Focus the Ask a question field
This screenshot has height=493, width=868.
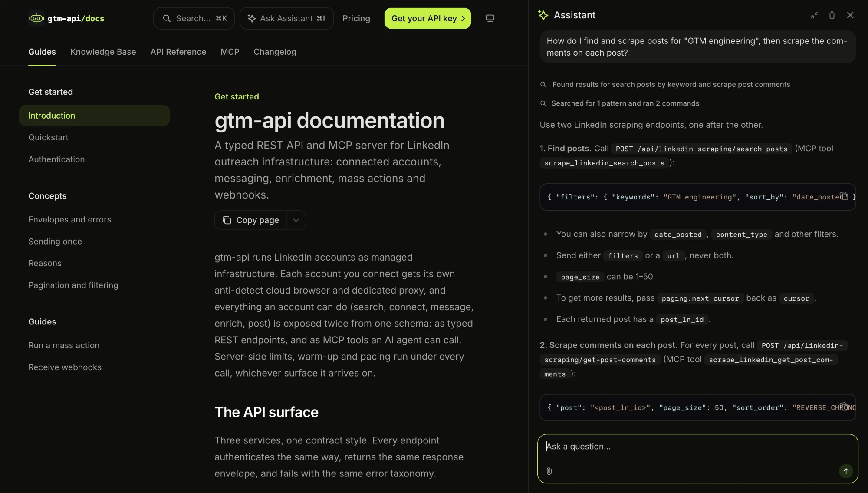(697, 447)
